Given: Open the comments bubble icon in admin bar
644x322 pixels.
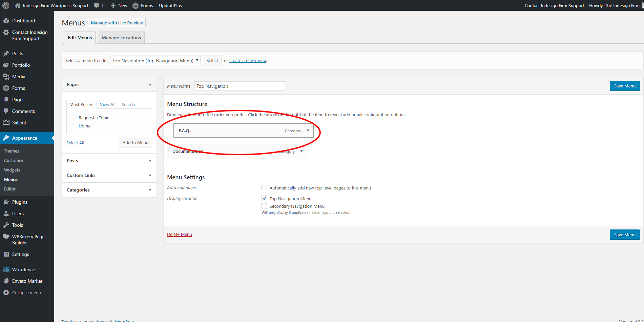Looking at the screenshot, I should pyautogui.click(x=97, y=5).
